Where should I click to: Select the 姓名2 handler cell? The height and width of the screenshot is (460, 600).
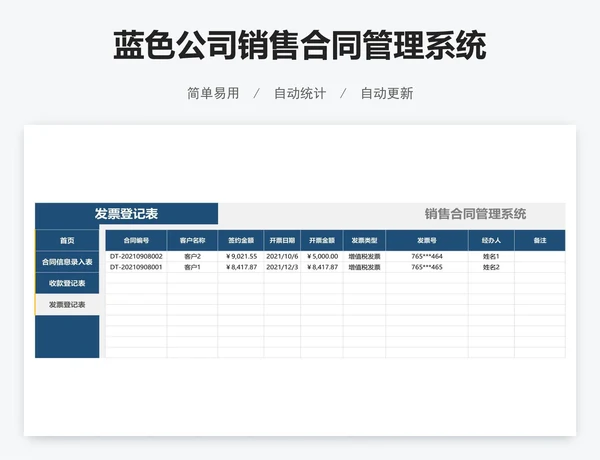pyautogui.click(x=491, y=267)
